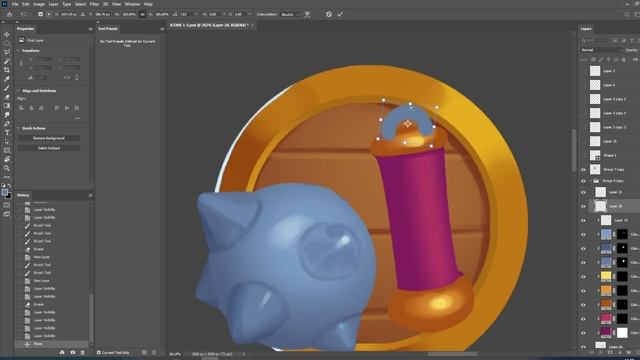Show more align options ellipsis

pos(77,118)
